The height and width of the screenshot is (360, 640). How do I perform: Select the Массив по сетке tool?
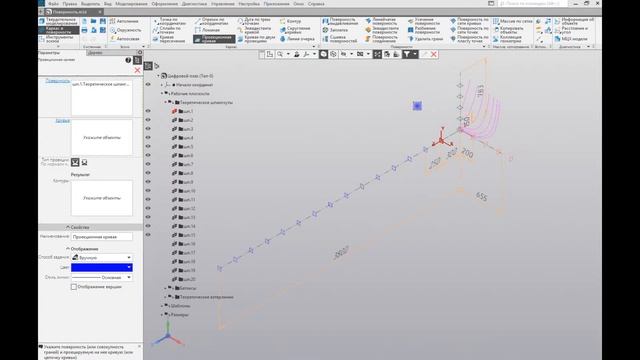pos(513,21)
